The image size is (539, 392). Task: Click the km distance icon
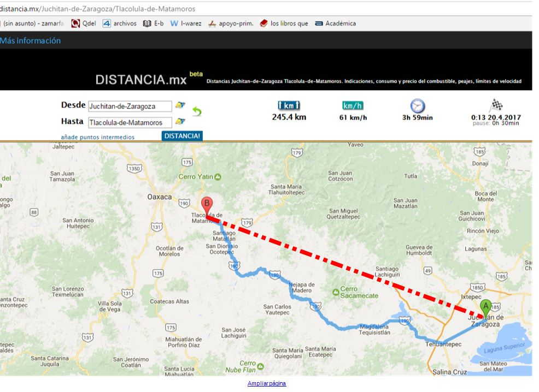tap(289, 105)
